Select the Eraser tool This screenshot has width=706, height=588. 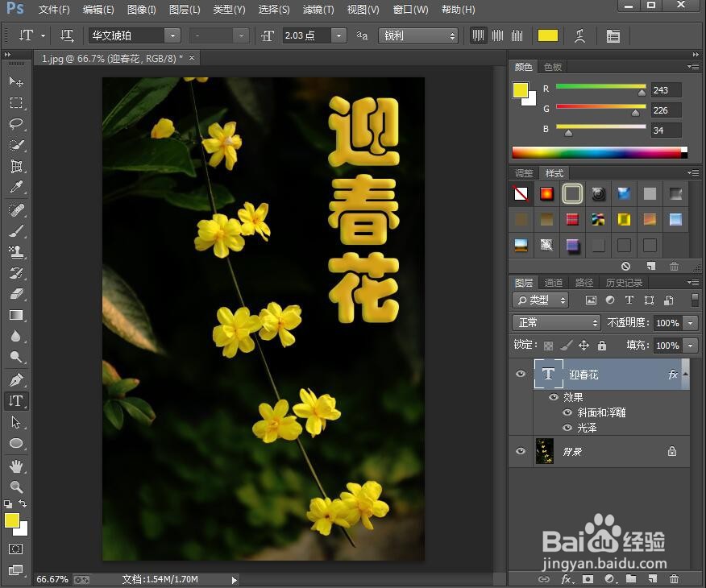pos(16,294)
